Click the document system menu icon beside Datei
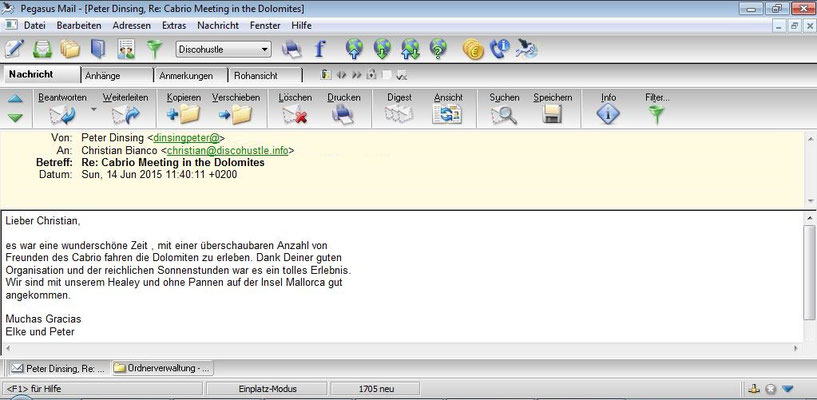Viewport: 817px width, 400px height. [x=10, y=25]
